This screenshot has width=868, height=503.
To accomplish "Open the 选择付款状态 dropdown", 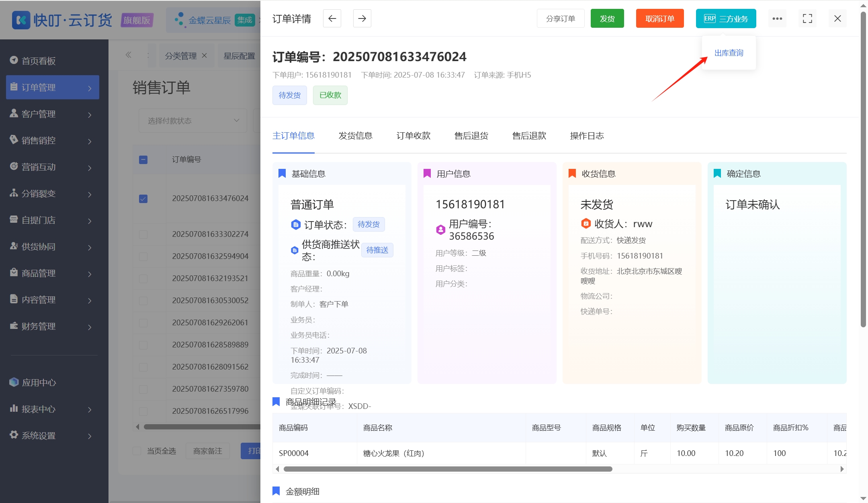I will click(193, 121).
